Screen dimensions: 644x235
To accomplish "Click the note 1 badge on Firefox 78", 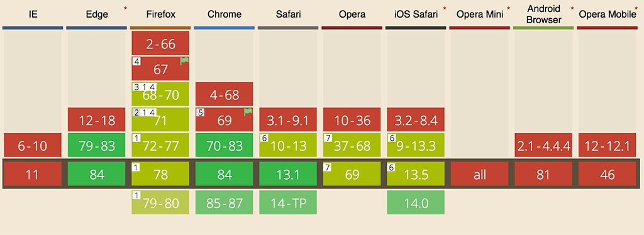I will (x=136, y=167).
